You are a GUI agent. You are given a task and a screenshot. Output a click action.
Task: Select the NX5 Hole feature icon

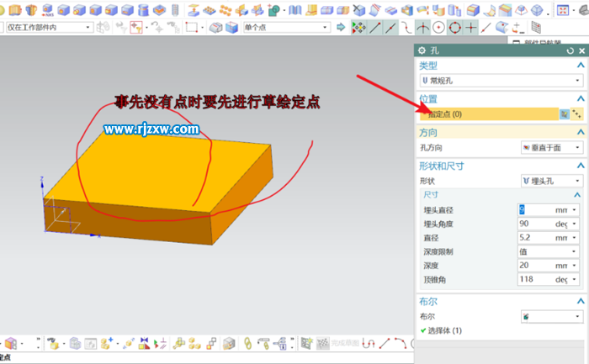tap(47, 10)
